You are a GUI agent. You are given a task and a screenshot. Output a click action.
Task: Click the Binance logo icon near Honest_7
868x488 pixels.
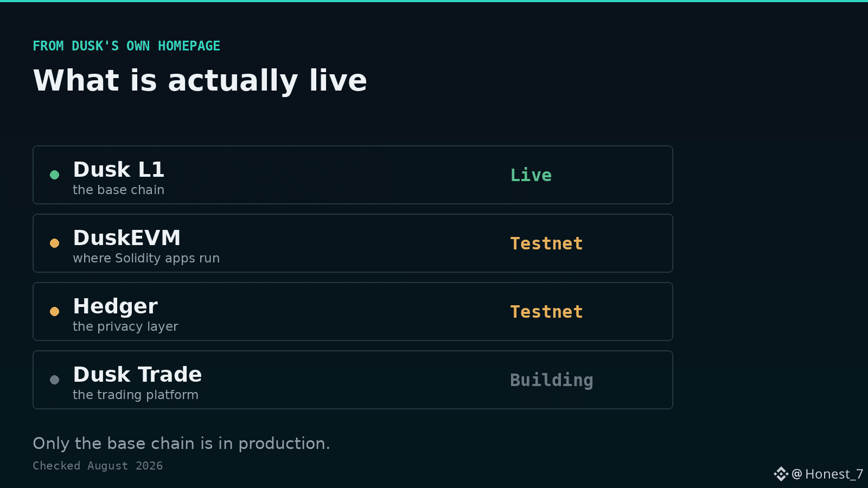[781, 474]
